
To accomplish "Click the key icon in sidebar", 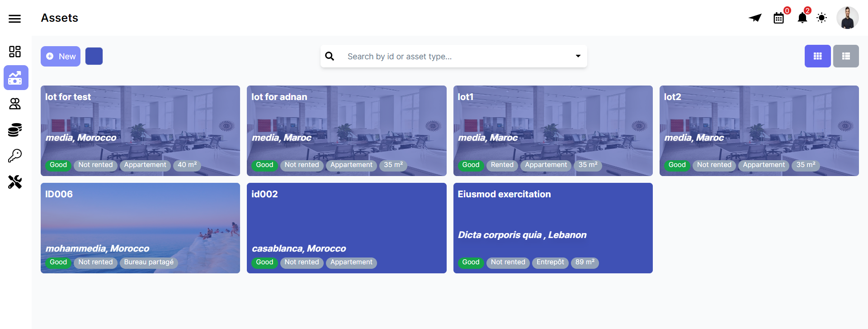I will pos(15,156).
